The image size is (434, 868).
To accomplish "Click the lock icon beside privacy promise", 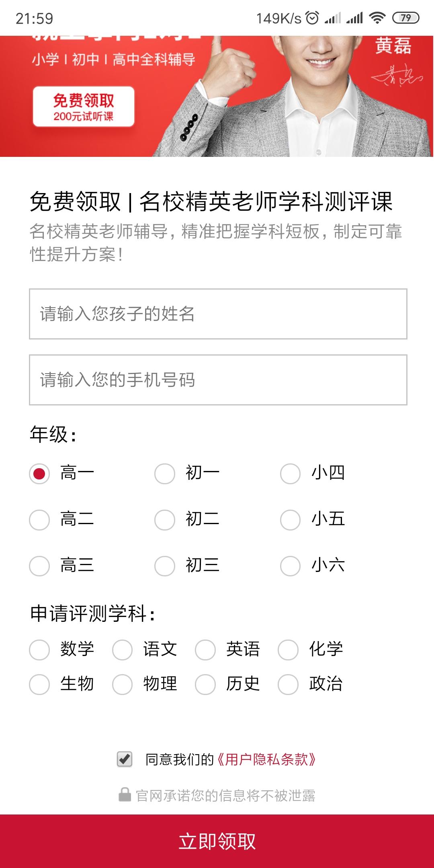I will tap(125, 795).
